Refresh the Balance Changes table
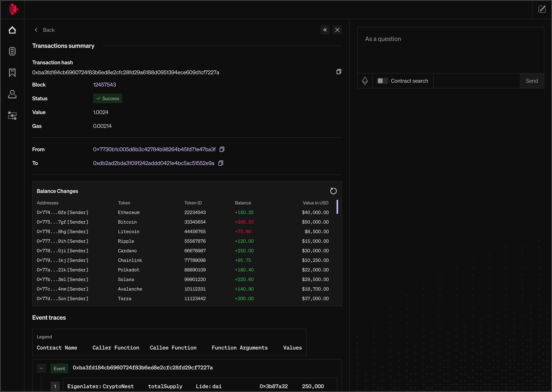 [x=333, y=191]
